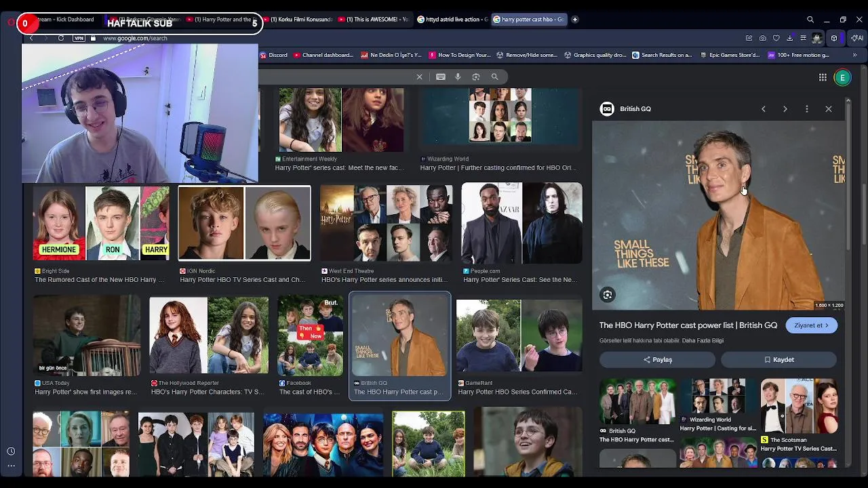Open Hollywood Reporter characters thumbnail
Image resolution: width=868 pixels, height=488 pixels.
click(x=209, y=335)
